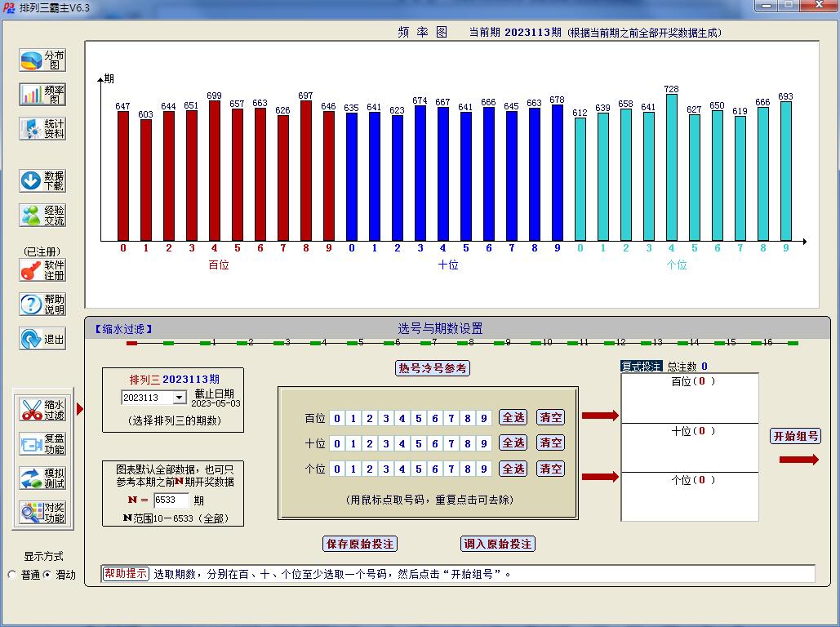Expand the 2023113 period dropdown
The height and width of the screenshot is (627, 840).
coord(179,398)
